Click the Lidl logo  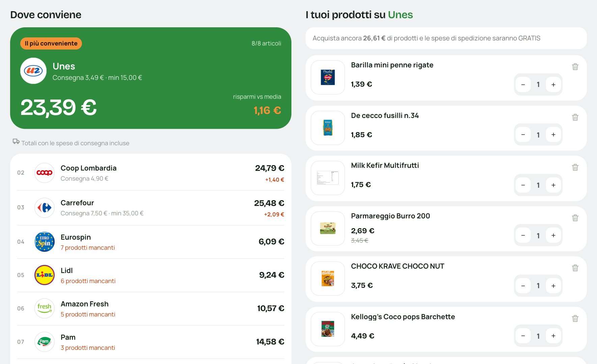click(45, 275)
